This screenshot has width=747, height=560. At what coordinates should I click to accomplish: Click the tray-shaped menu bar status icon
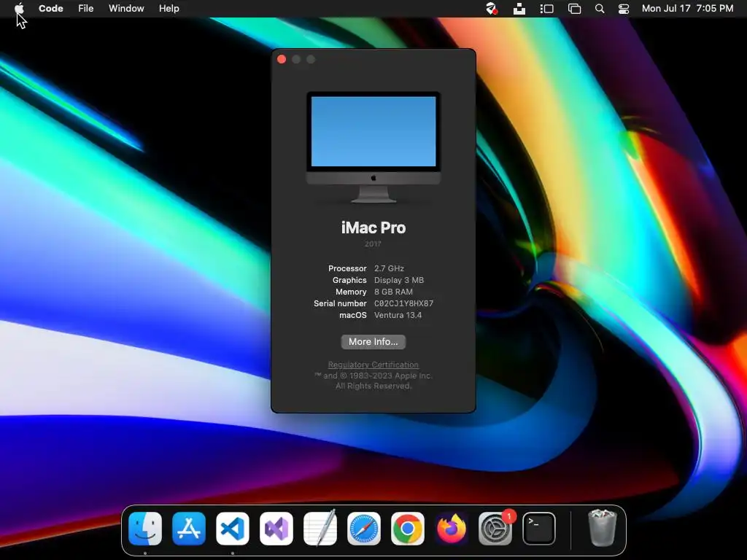coord(519,8)
